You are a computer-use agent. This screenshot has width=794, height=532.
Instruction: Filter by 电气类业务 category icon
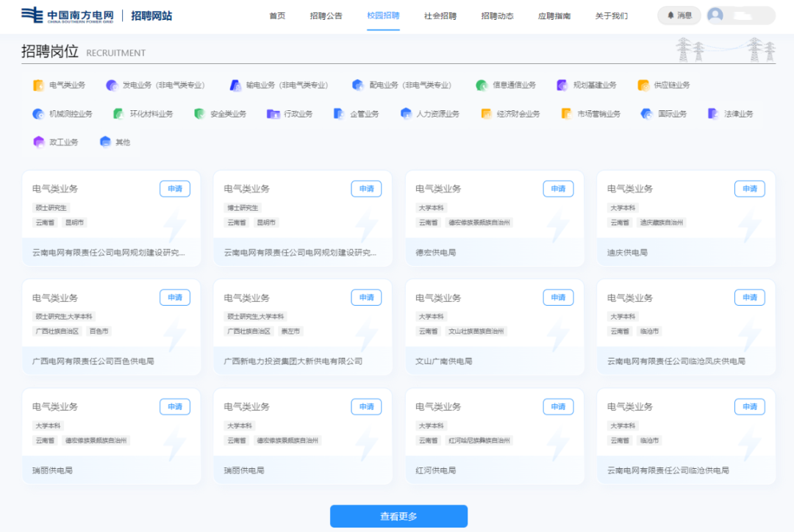38,85
